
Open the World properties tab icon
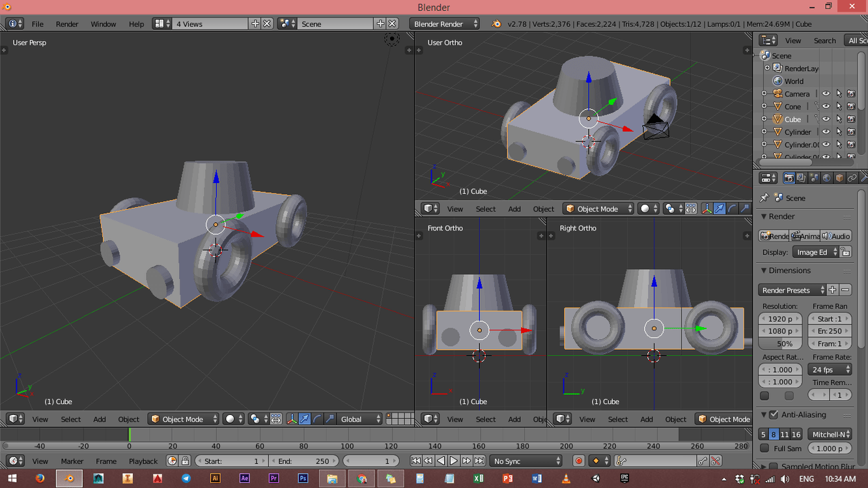826,178
